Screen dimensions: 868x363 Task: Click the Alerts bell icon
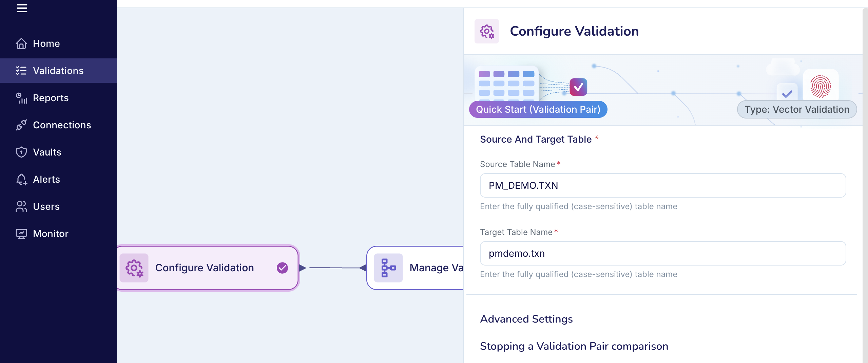pos(21,179)
